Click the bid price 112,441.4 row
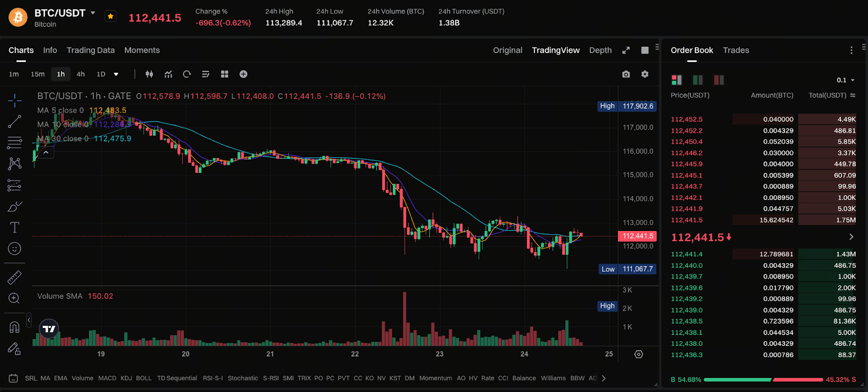 click(x=763, y=254)
